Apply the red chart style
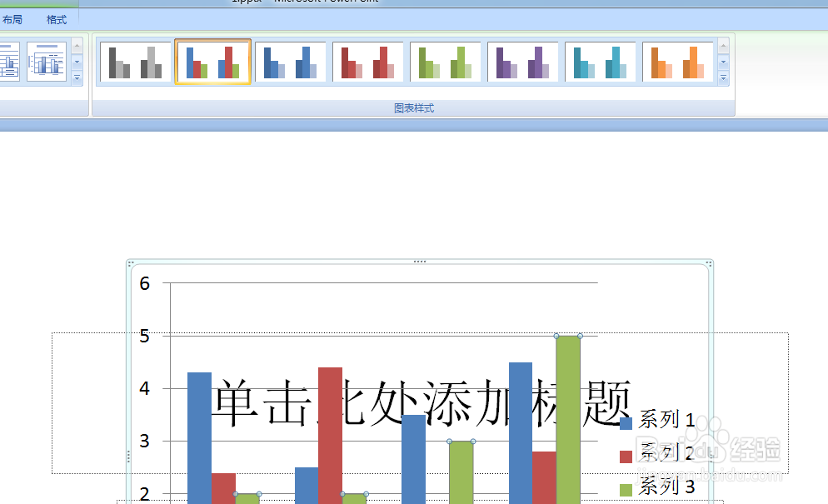 pyautogui.click(x=367, y=61)
